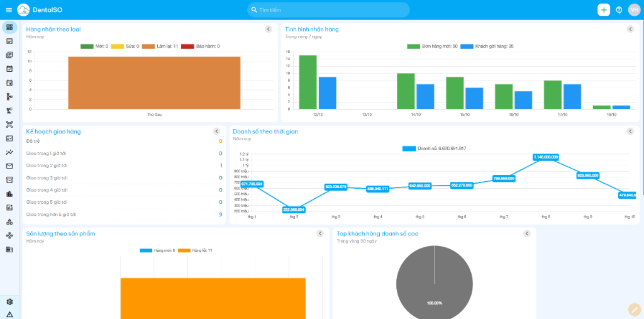
Task: Collapse the 'Tình hình nhận hàng' panel
Action: coord(630,29)
